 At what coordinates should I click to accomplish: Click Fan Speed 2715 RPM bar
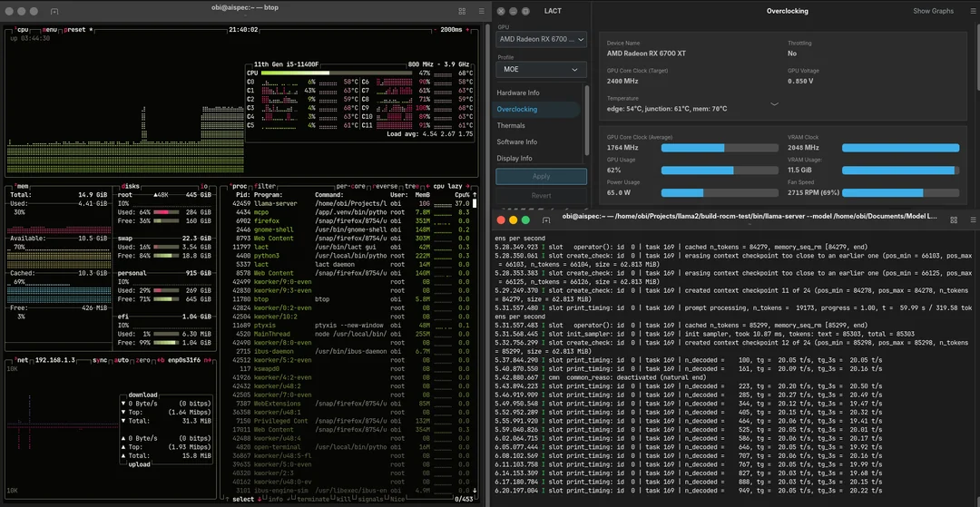click(x=901, y=193)
